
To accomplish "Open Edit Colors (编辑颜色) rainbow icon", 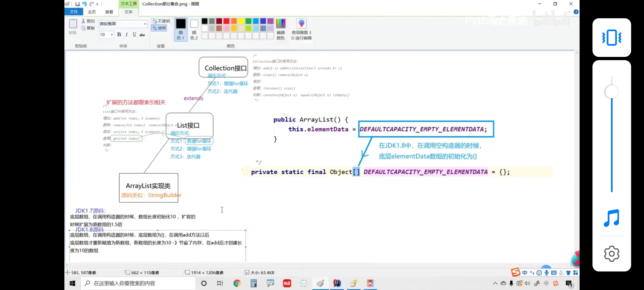I will [x=281, y=24].
